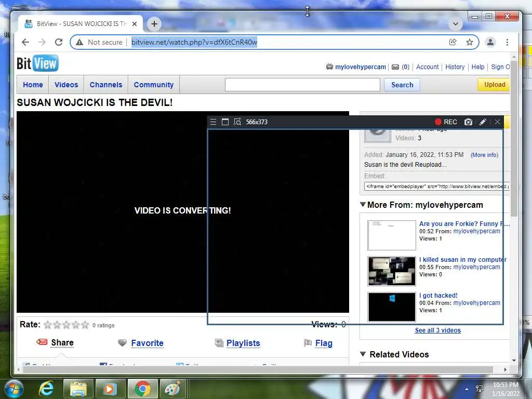The width and height of the screenshot is (532, 399).
Task: Open the Chrome profile avatar menu
Action: (x=490, y=42)
